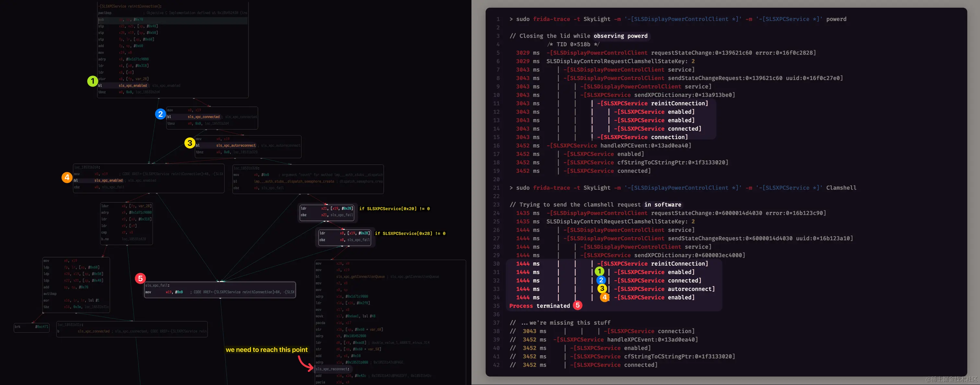Click the sls_xpc_reconnect label
Screen dimensions: 980x385
pos(332,369)
